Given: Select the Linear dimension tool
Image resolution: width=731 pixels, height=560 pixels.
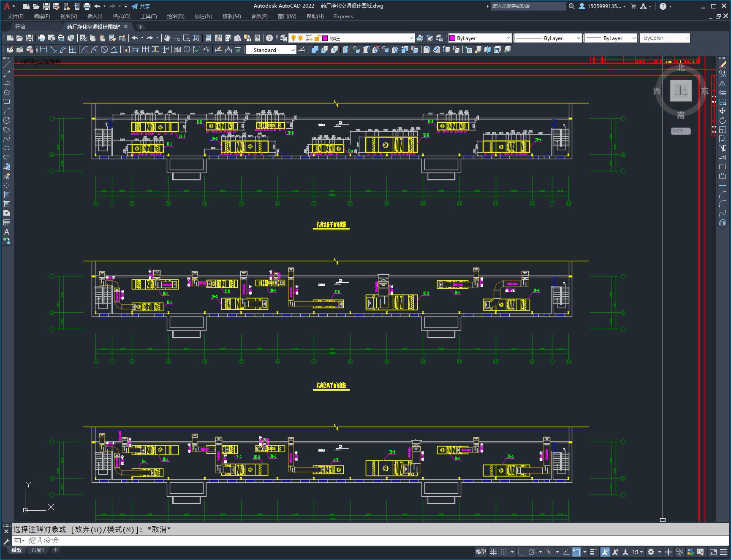Looking at the screenshot, I should click(43, 50).
